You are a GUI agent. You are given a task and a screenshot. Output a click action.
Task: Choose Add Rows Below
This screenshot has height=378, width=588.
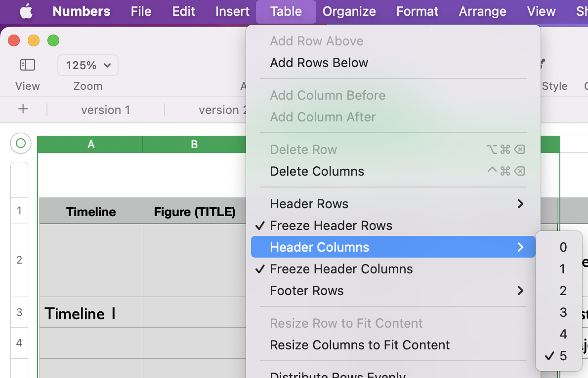click(x=319, y=63)
